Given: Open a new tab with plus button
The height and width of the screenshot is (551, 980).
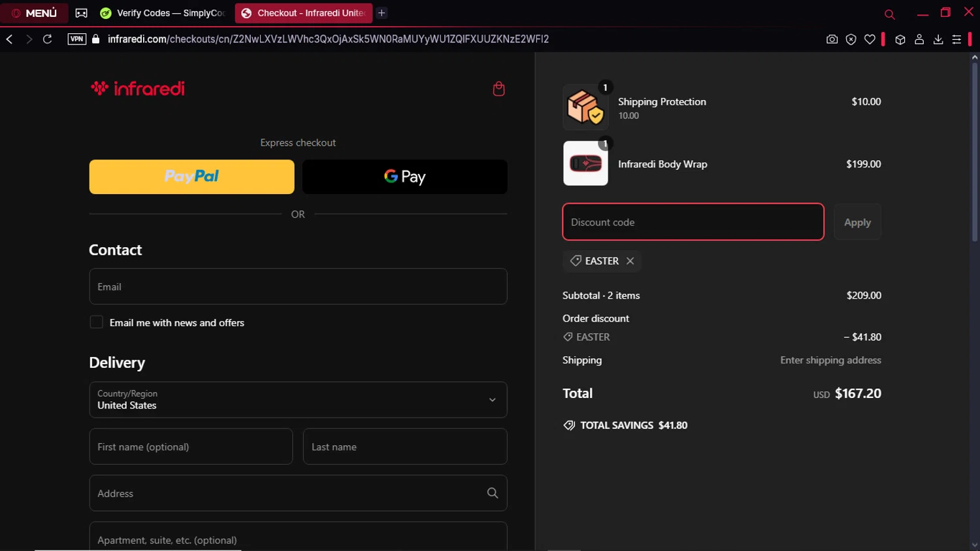Looking at the screenshot, I should point(382,13).
